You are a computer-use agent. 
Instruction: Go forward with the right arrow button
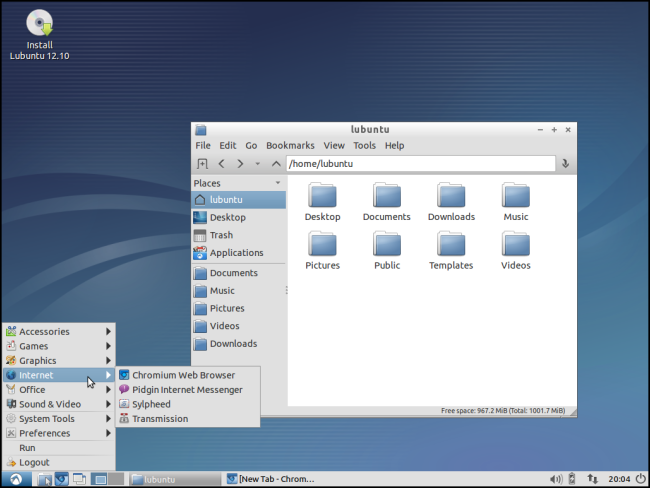(x=240, y=163)
